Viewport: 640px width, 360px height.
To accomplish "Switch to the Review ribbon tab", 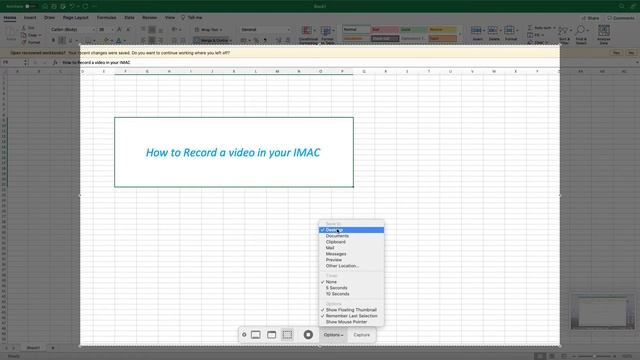I will click(x=149, y=18).
